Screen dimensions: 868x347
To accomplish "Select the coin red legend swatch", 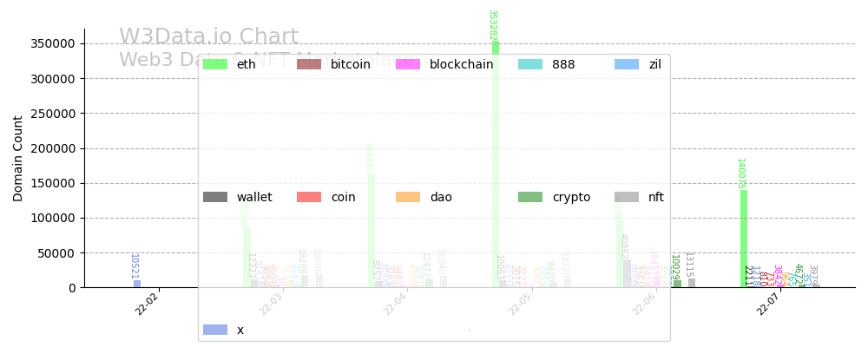I will 309,197.
